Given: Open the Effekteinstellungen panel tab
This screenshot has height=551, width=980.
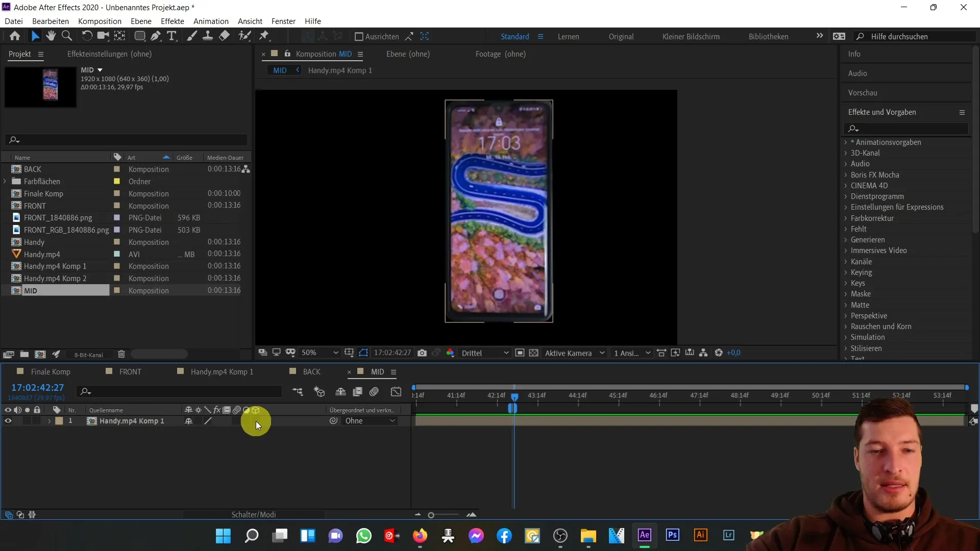Looking at the screenshot, I should tap(109, 54).
